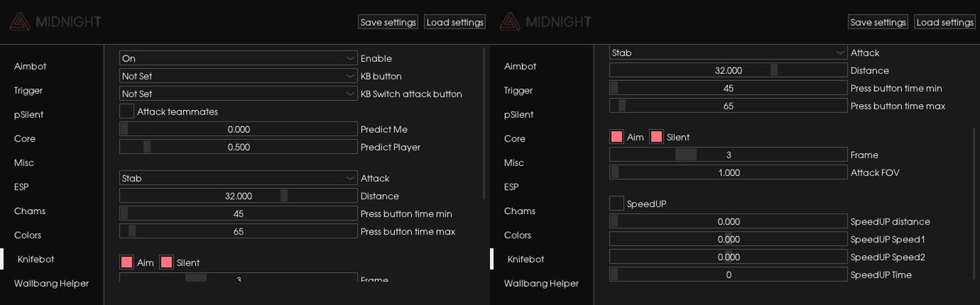The width and height of the screenshot is (980, 305).
Task: Select Colors in the left window sidebar
Action: coord(28,235)
